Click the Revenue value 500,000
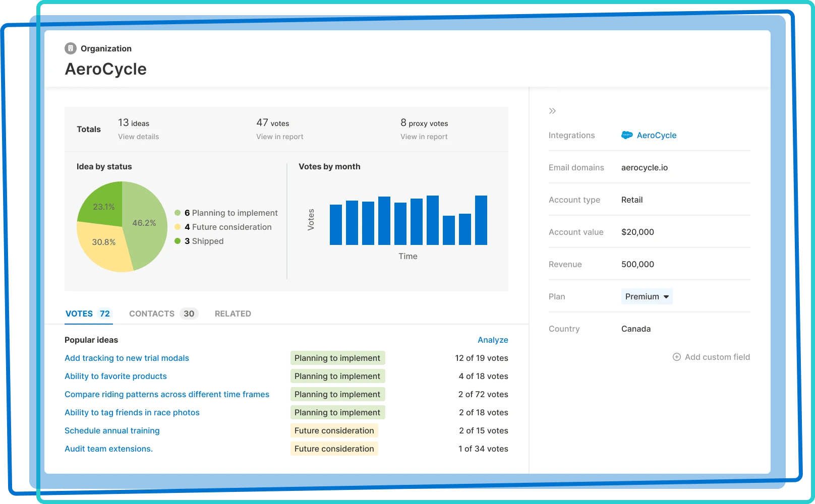Viewport: 815px width, 504px height. 637,264
